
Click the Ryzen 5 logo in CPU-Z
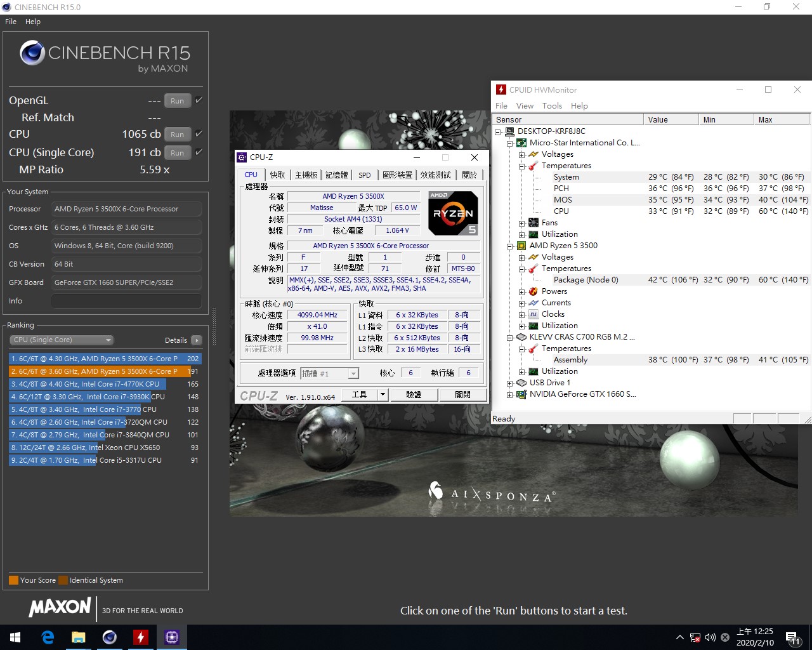(453, 213)
